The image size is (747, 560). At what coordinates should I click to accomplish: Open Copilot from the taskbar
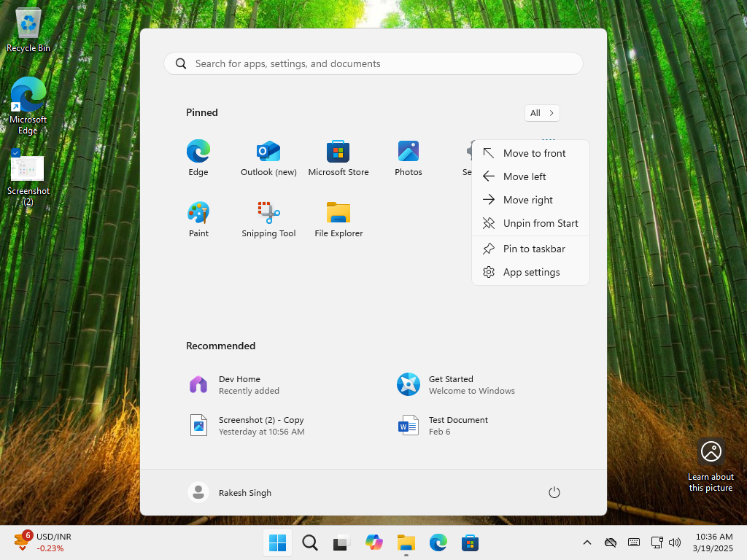click(373, 542)
